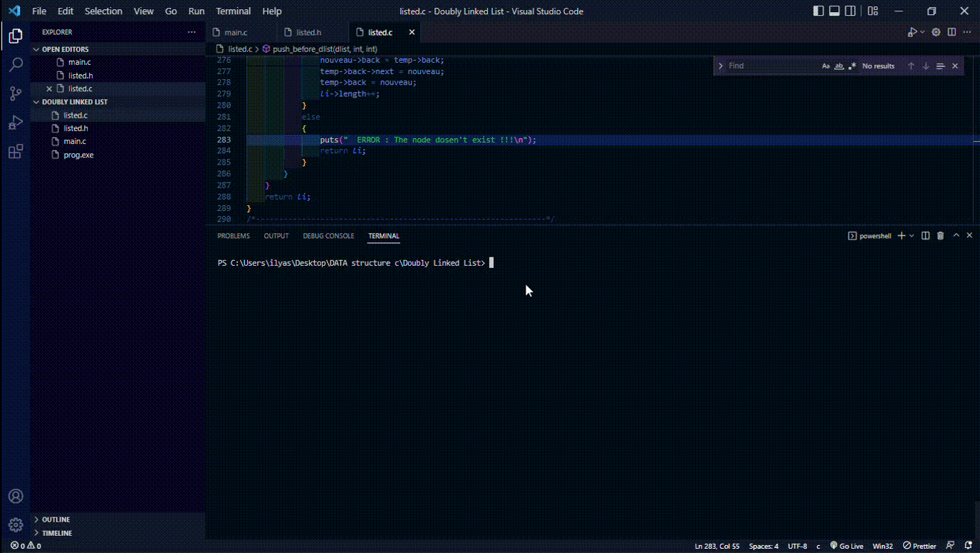Toggle the bottom Panel layout button
This screenshot has width=980, height=553.
point(834,11)
